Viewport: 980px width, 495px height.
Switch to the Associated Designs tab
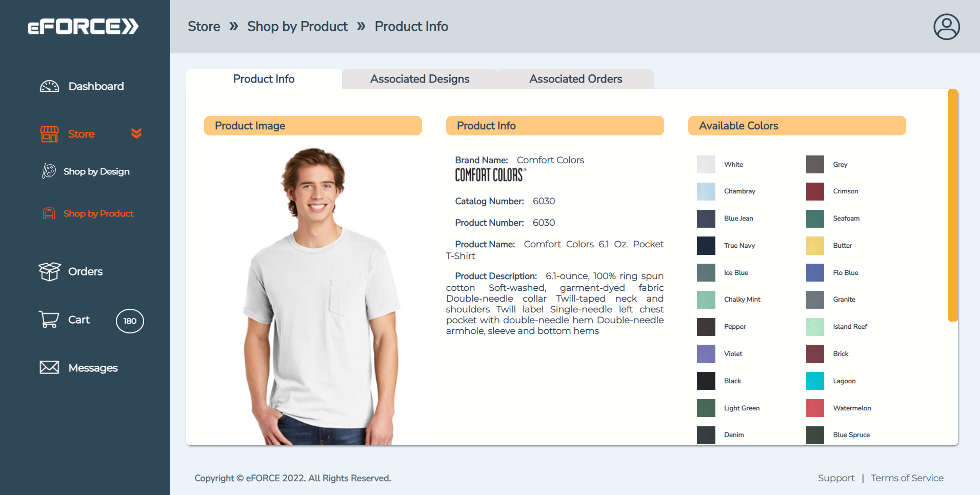tap(419, 79)
